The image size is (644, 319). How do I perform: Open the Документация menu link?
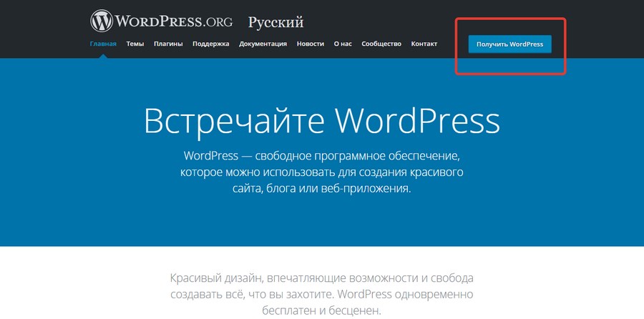[263, 44]
